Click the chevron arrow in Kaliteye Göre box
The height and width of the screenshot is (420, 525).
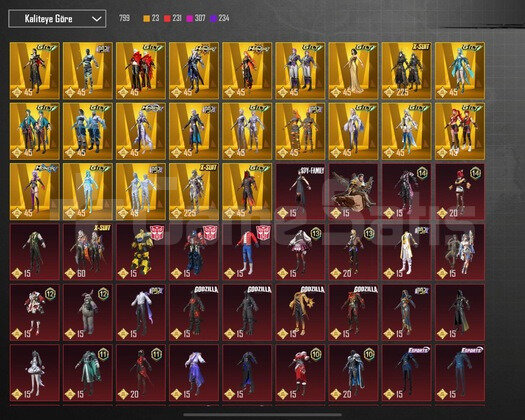click(x=96, y=19)
